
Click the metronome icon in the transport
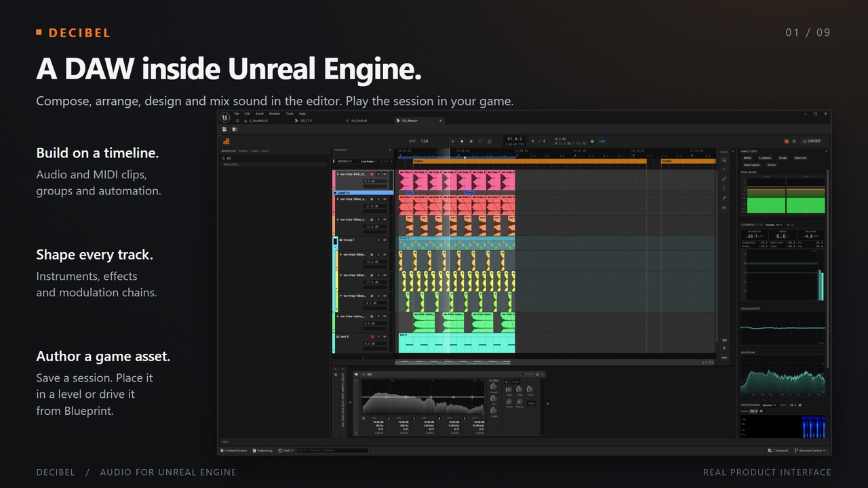(489, 141)
